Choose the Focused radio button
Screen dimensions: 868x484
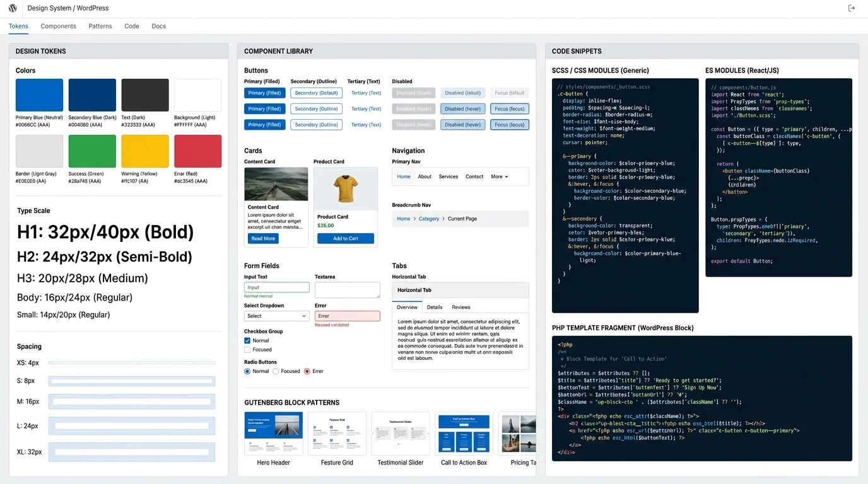(x=276, y=371)
